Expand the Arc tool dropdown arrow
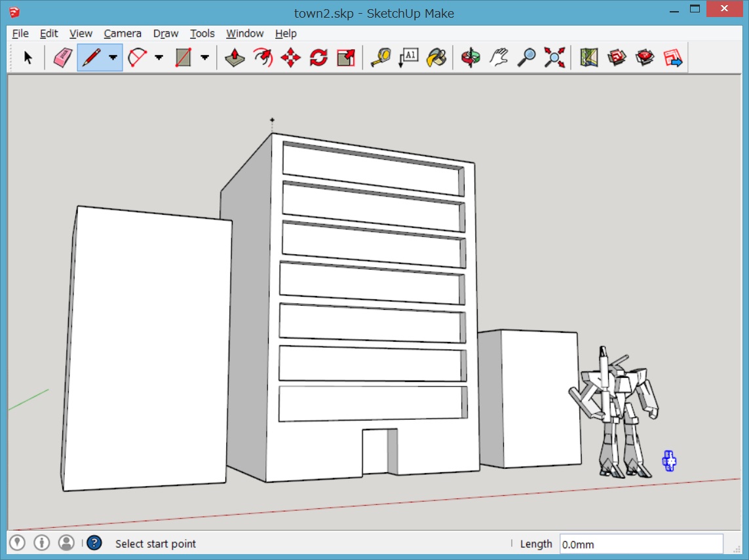Viewport: 749px width, 560px height. (x=159, y=58)
